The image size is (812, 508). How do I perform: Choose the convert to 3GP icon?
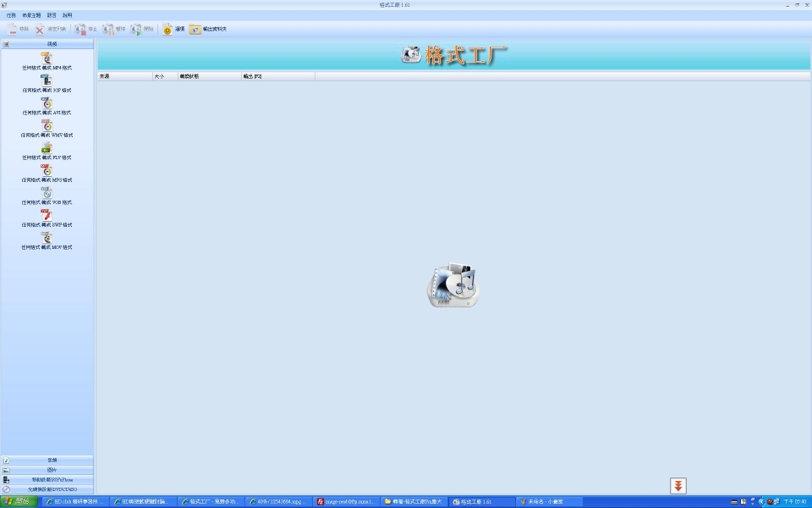(47, 80)
